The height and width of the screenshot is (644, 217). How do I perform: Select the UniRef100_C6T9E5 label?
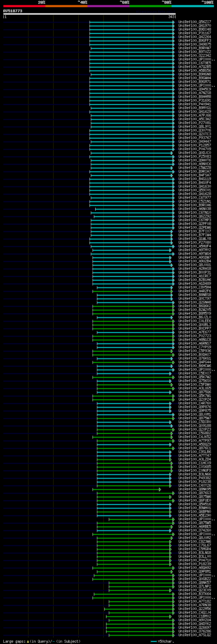coord(195,63)
